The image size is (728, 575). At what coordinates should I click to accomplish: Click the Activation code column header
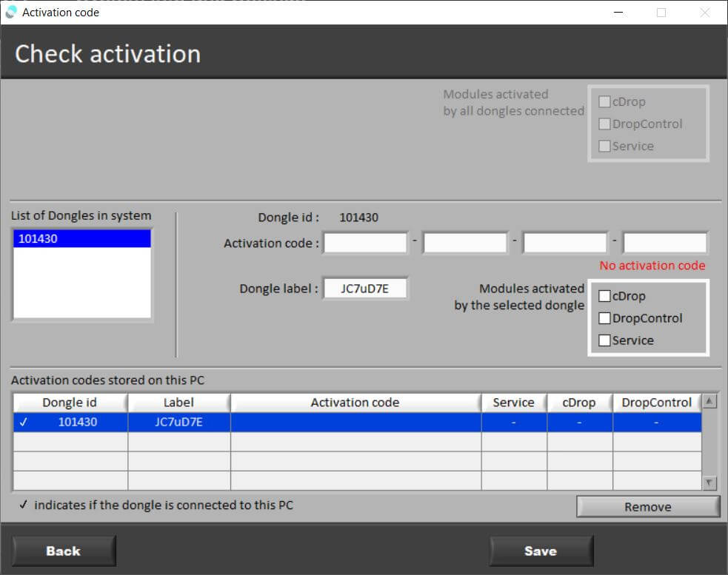click(x=355, y=403)
